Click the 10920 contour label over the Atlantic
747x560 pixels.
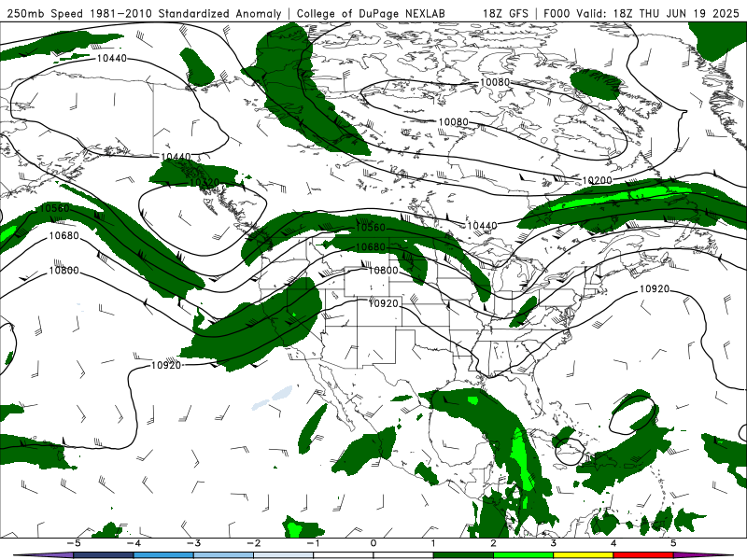(655, 289)
